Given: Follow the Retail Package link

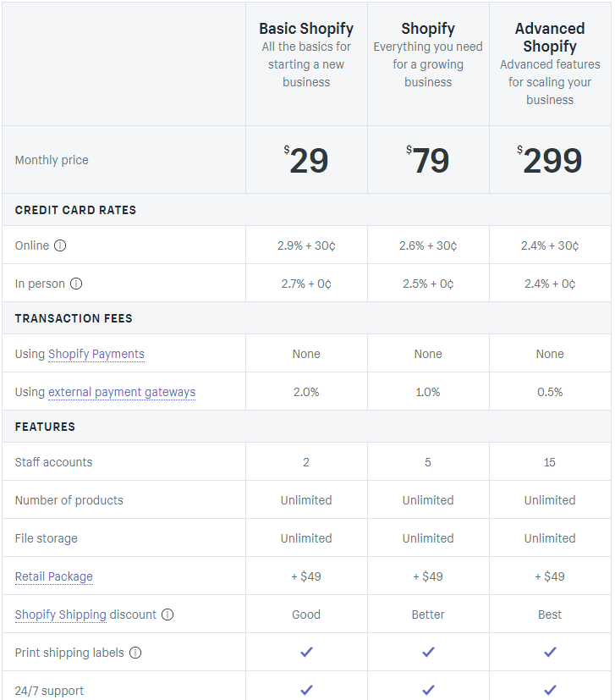Looking at the screenshot, I should 54,576.
